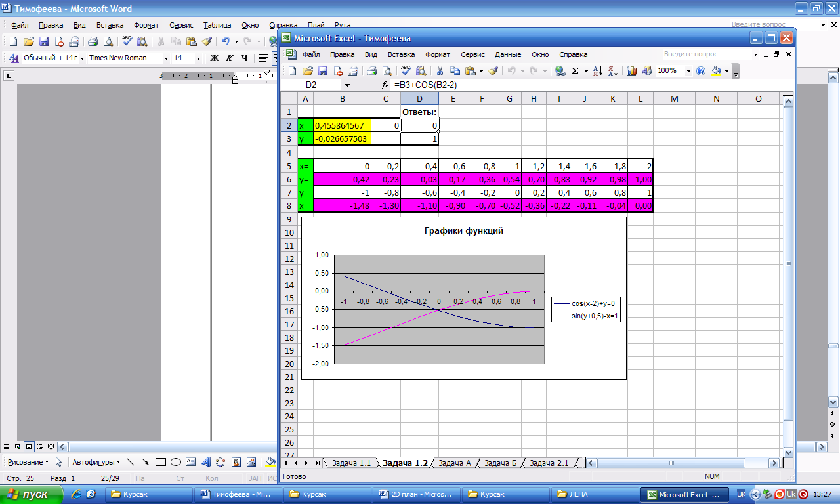Screen dimensions: 840x504
Task: Save the Word document with the floppy icon
Action: tap(44, 41)
